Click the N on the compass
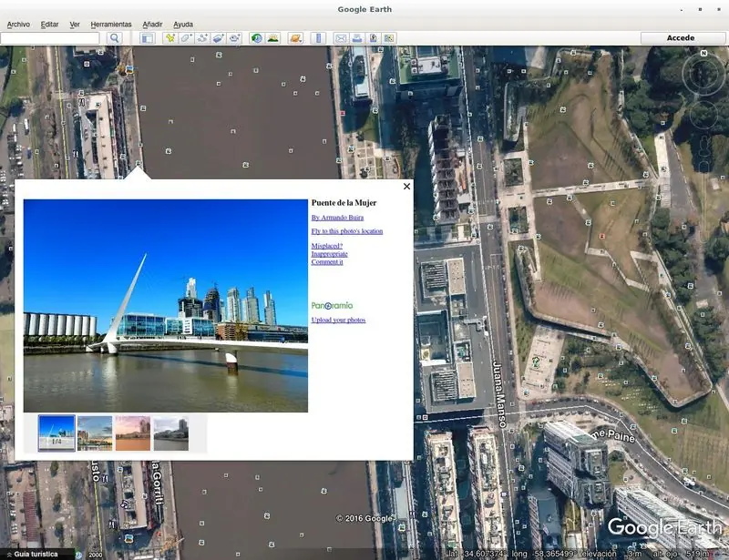This screenshot has width=729, height=560. point(703,54)
